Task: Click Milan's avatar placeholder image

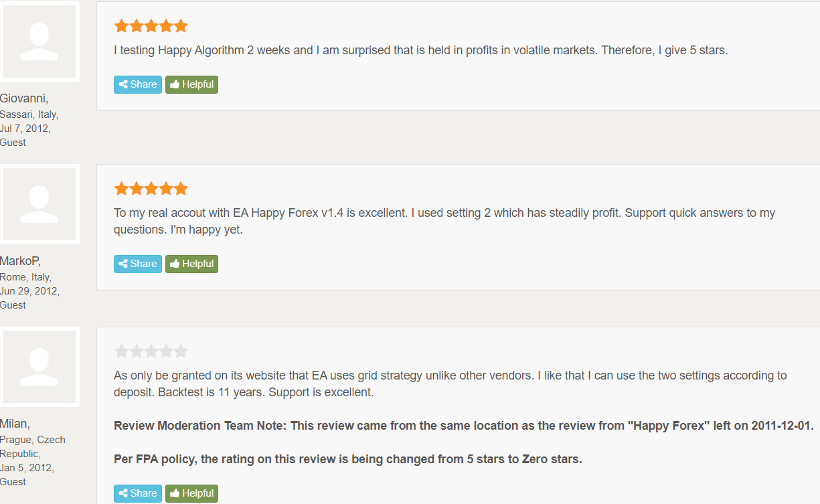Action: 39,367
